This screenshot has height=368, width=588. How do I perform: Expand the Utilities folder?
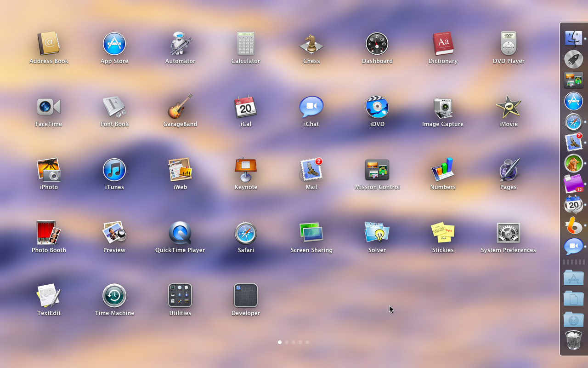tap(180, 296)
